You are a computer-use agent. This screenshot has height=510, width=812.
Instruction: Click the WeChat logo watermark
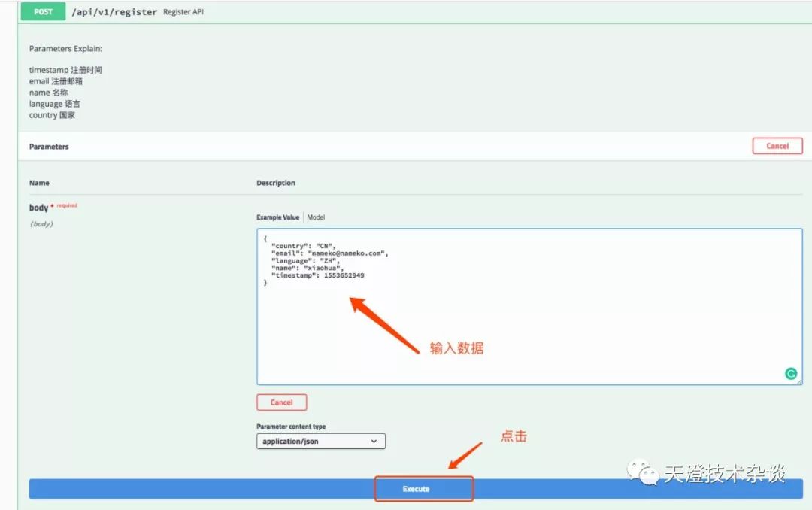tap(643, 472)
